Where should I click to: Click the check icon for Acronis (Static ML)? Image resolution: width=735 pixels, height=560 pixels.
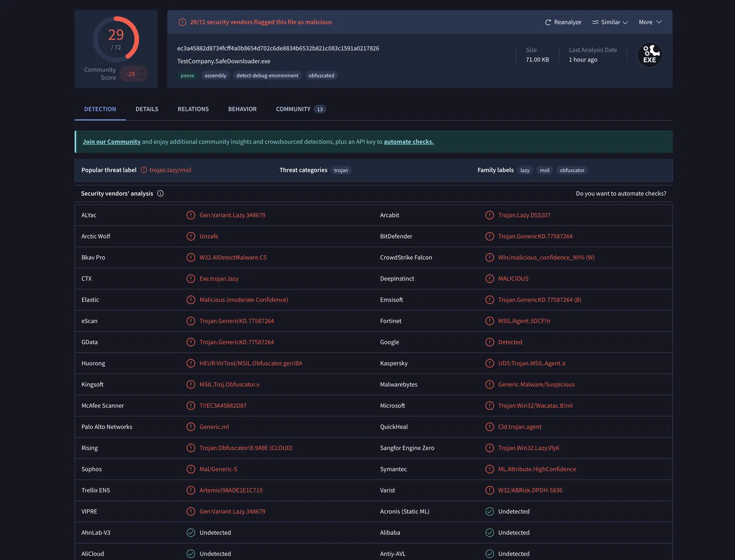coord(490,511)
